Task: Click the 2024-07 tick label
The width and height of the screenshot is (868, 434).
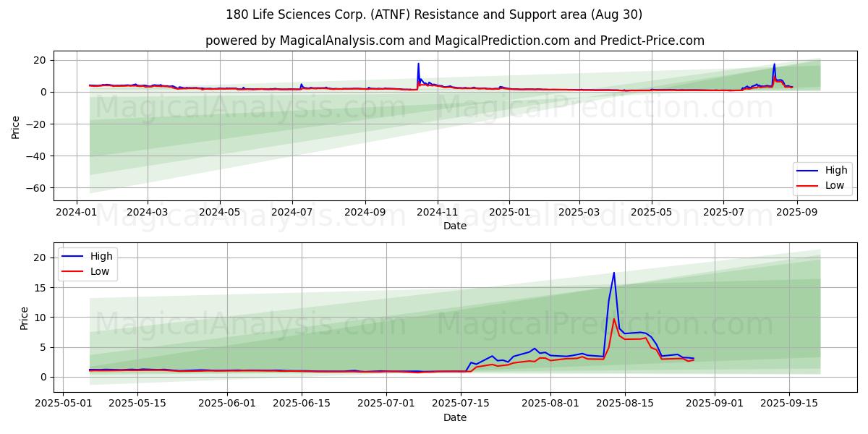Action: (x=292, y=213)
